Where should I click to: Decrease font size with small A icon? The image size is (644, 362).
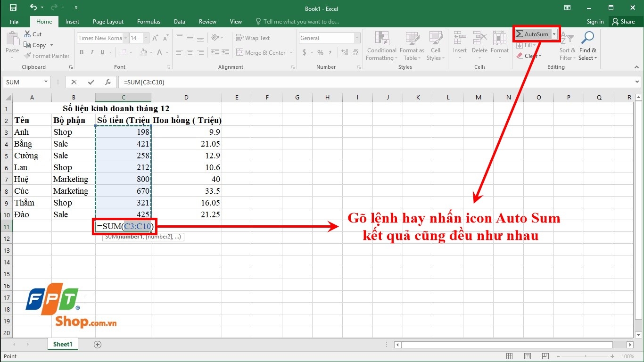pyautogui.click(x=165, y=38)
